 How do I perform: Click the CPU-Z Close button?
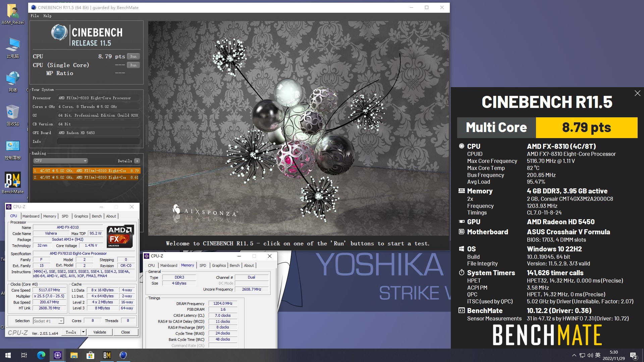tap(125, 332)
